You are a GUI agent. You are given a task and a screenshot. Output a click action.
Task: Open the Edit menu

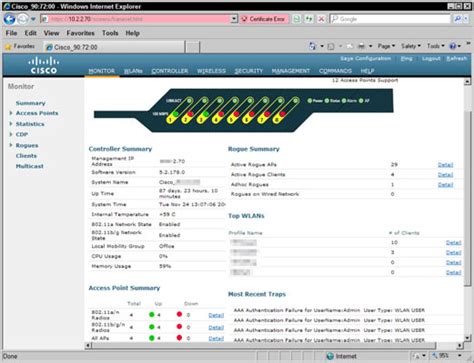[30, 33]
